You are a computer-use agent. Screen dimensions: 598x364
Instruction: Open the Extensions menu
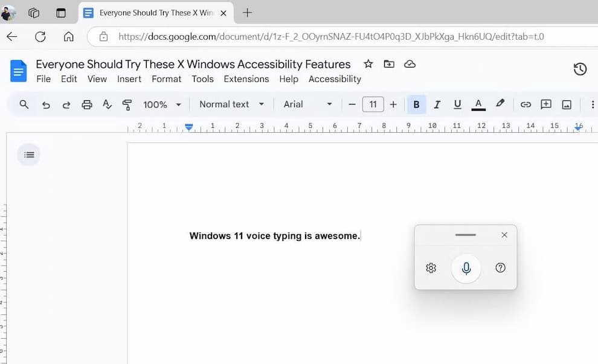pos(246,79)
